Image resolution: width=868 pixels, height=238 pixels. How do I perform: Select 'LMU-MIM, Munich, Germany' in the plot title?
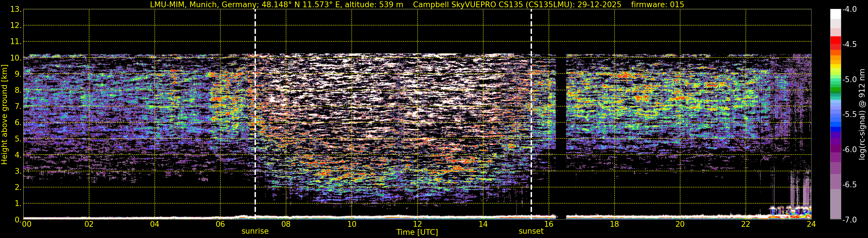(204, 4)
